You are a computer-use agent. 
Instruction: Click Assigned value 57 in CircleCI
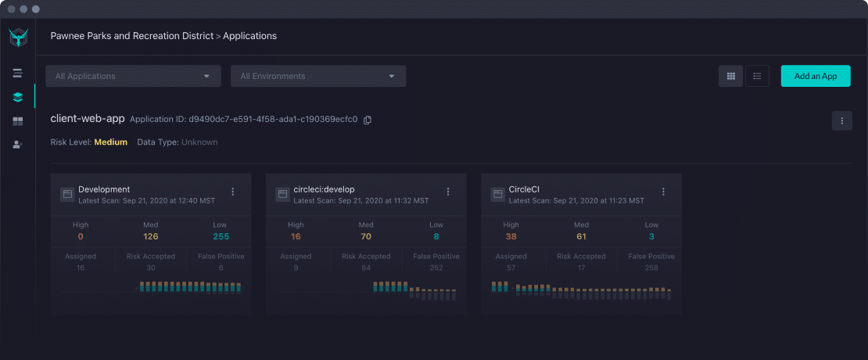click(511, 268)
